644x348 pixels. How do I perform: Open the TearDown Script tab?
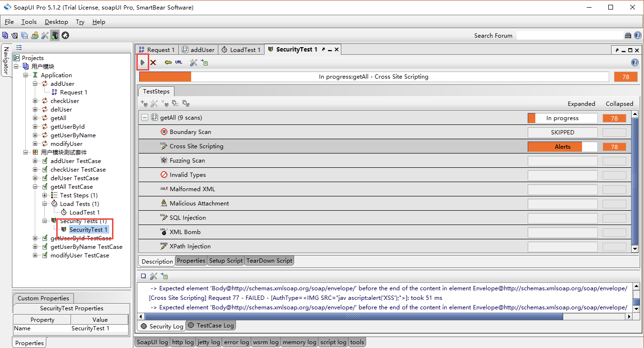point(269,261)
